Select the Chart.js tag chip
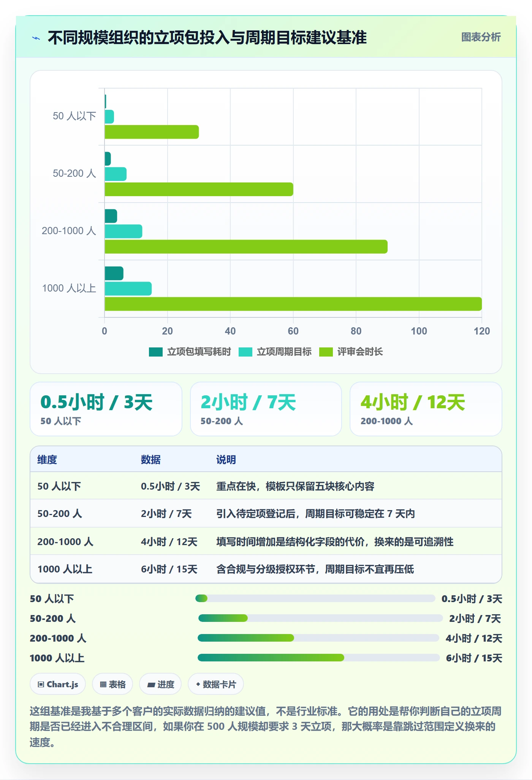The image size is (532, 780). 58,684
